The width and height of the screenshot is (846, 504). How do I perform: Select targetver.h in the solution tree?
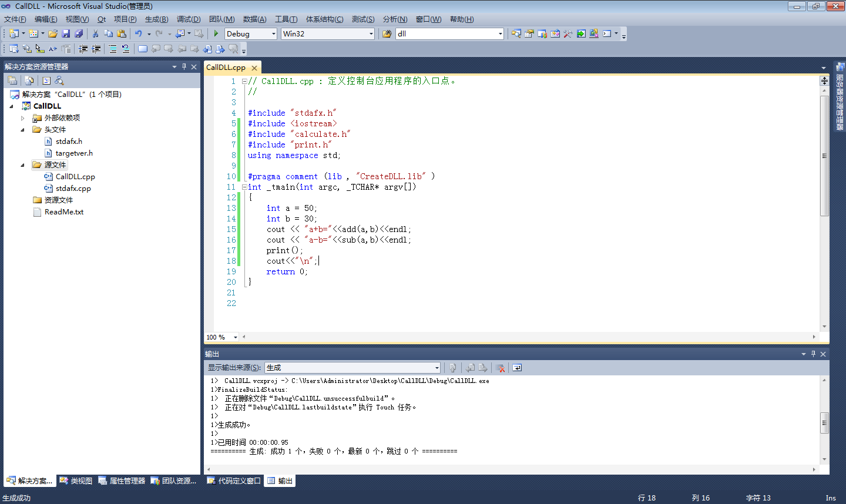[74, 153]
